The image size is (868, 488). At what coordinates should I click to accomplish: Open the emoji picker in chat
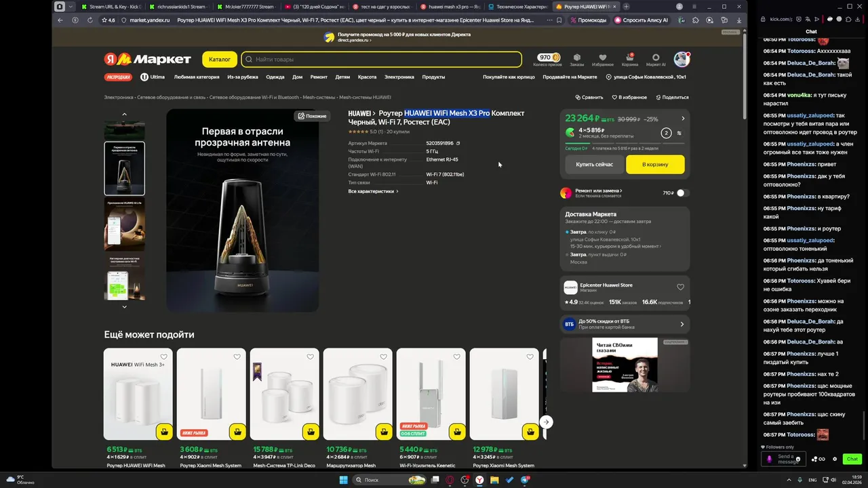pyautogui.click(x=797, y=460)
